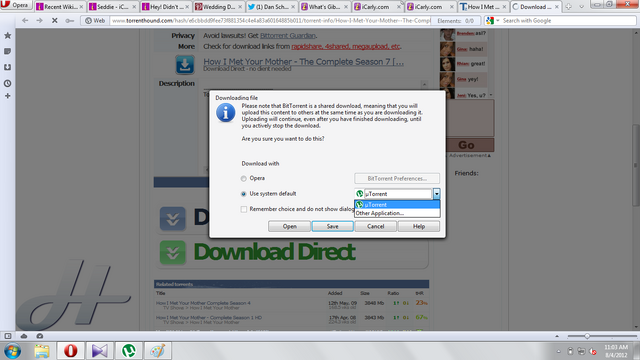Screen dimensions: 640x360
Task: Open How I Met Your Mother Season 7 link
Action: pos(303,62)
